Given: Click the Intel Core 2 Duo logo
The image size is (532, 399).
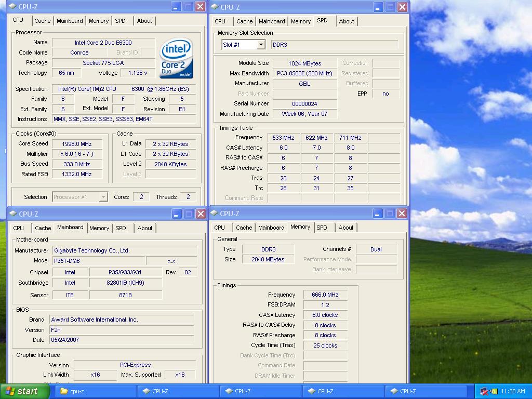Looking at the screenshot, I should (177, 58).
